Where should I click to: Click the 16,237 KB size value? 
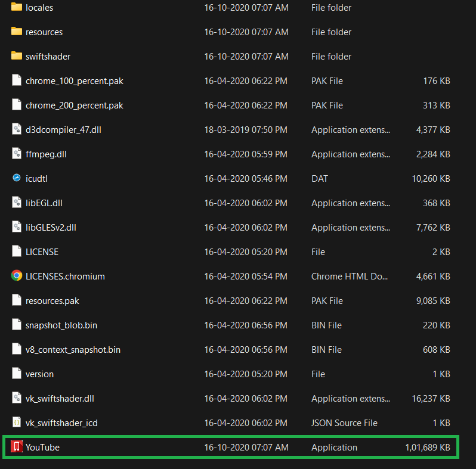[x=431, y=399]
